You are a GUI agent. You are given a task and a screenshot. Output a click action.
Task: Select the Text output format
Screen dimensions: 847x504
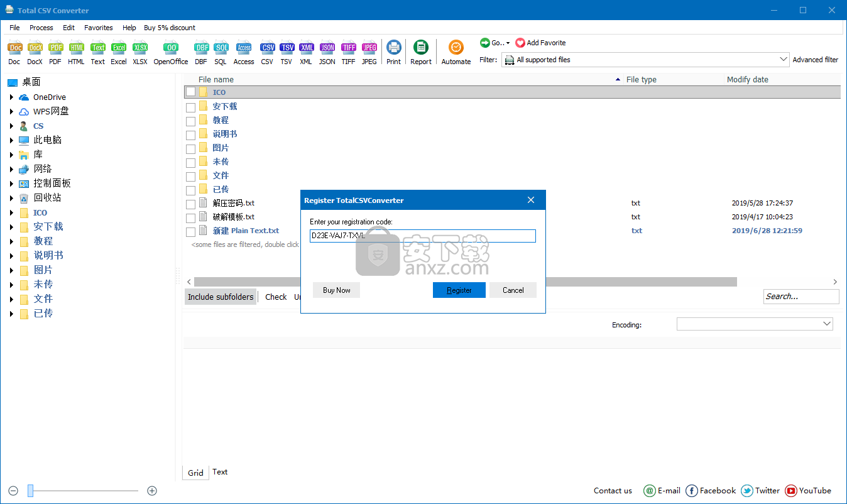point(98,48)
